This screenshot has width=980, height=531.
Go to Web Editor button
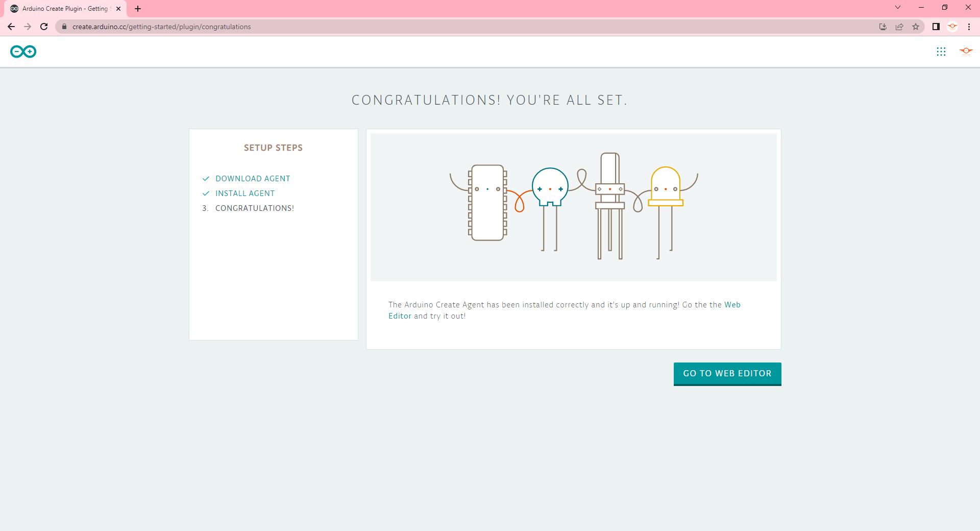[727, 374]
